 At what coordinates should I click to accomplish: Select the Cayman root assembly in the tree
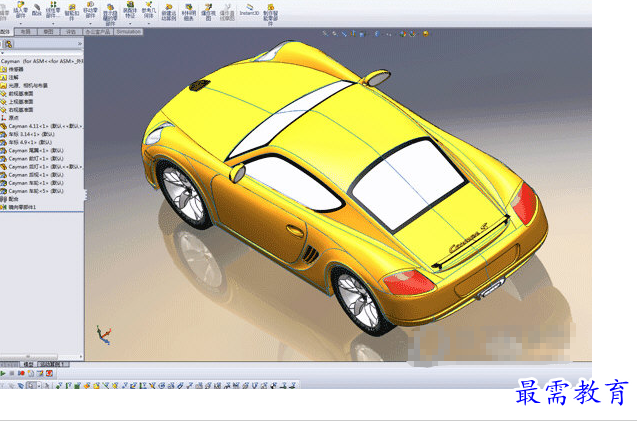pos(42,61)
